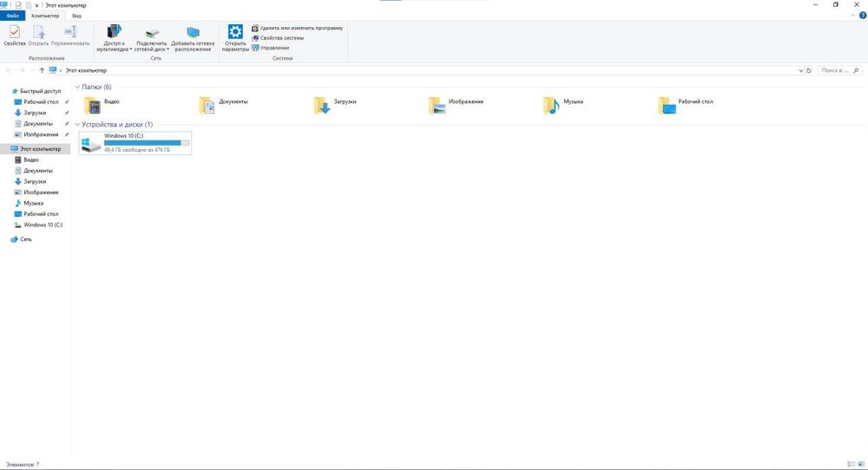
Task: Select Этот компьютер in navigation pane
Action: point(36,149)
